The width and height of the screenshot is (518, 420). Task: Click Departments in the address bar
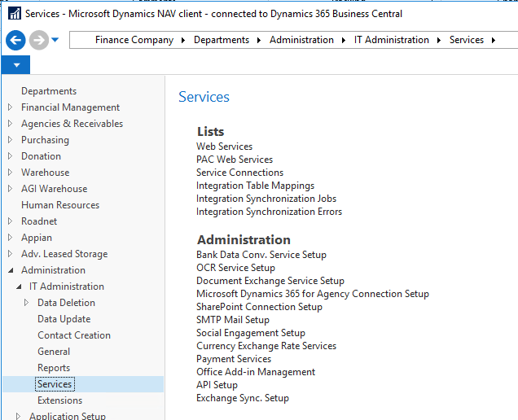pyautogui.click(x=221, y=40)
